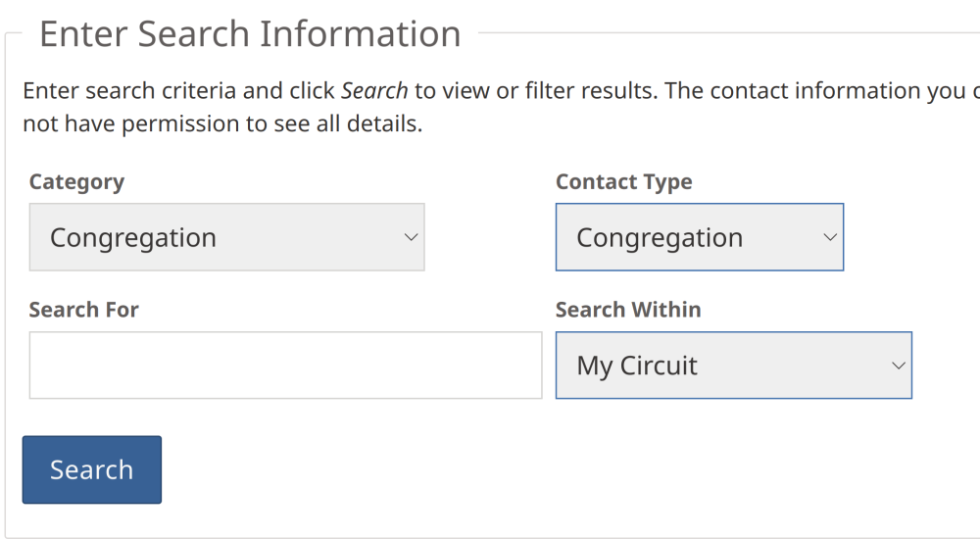Click the Search Within field label
Image resolution: width=980 pixels, height=539 pixels.
(628, 310)
